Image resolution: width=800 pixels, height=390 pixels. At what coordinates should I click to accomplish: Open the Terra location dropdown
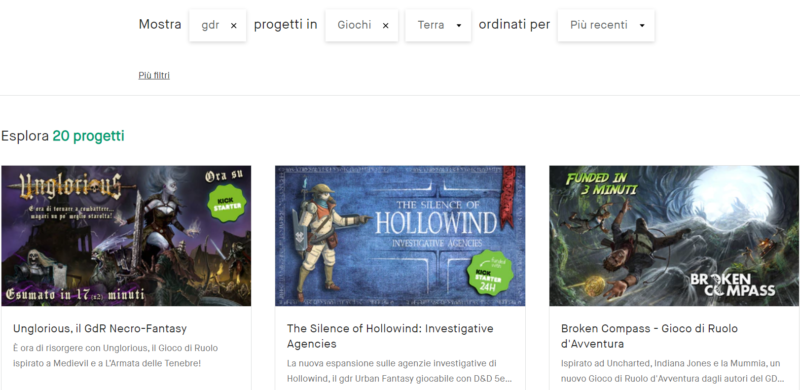(438, 25)
